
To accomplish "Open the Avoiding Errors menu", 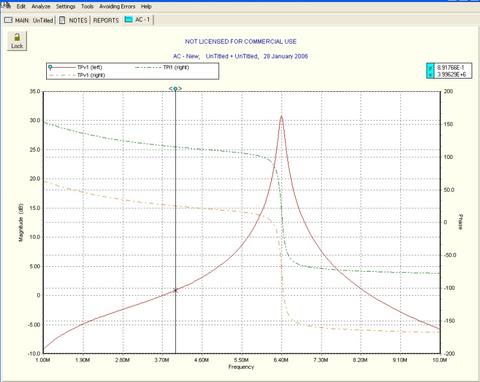I will (117, 6).
